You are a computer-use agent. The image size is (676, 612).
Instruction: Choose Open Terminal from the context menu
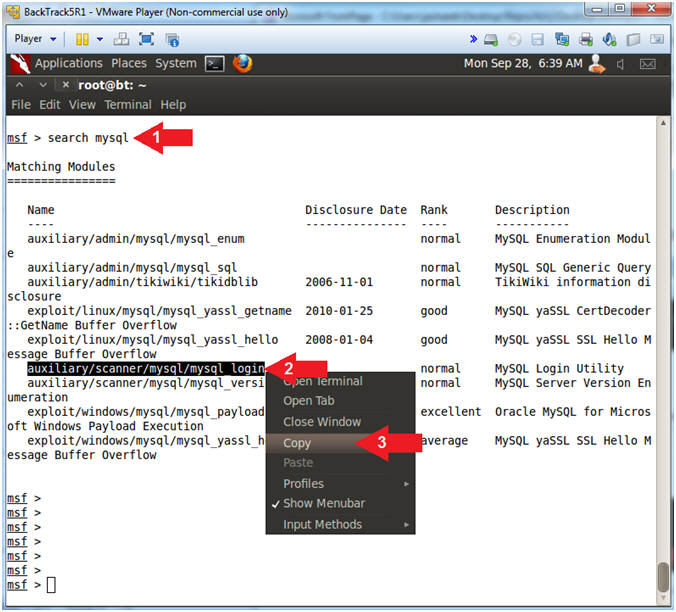pyautogui.click(x=340, y=381)
